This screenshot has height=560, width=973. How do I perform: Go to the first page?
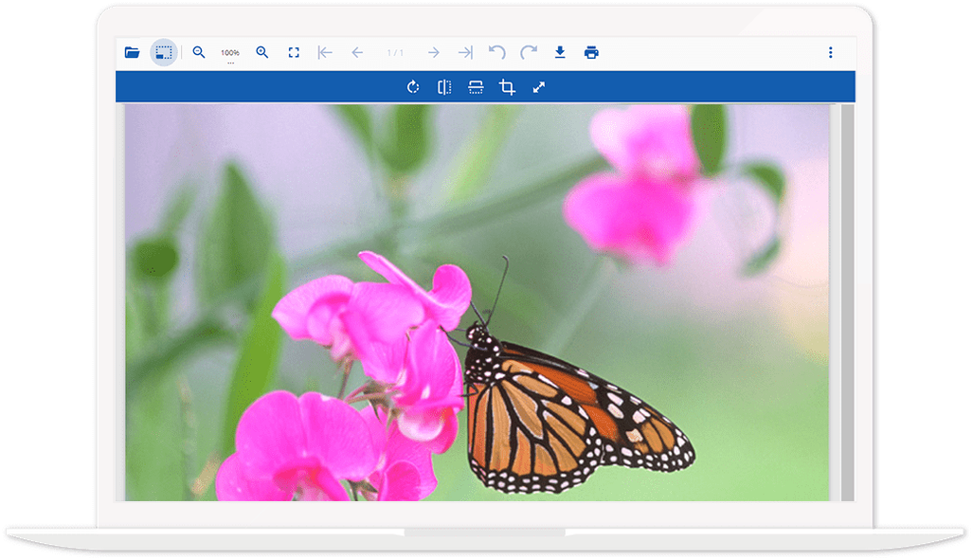pos(325,53)
